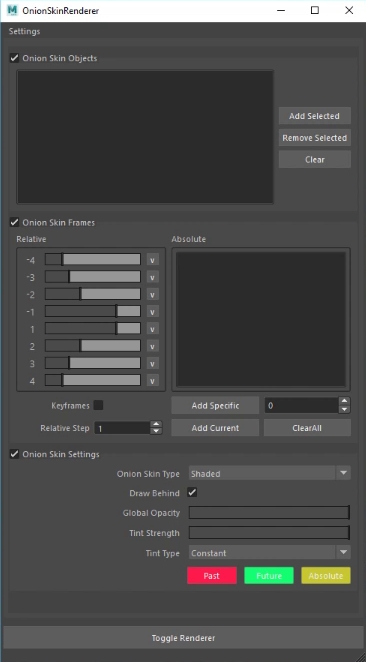Image resolution: width=366 pixels, height=662 pixels.
Task: Adjust the relative frame -3 opacity slider
Action: point(93,277)
